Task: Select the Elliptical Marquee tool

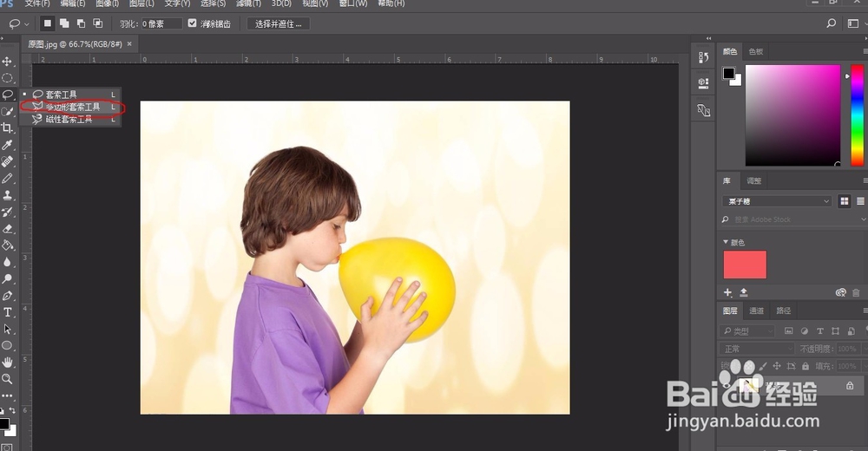Action: pyautogui.click(x=7, y=78)
